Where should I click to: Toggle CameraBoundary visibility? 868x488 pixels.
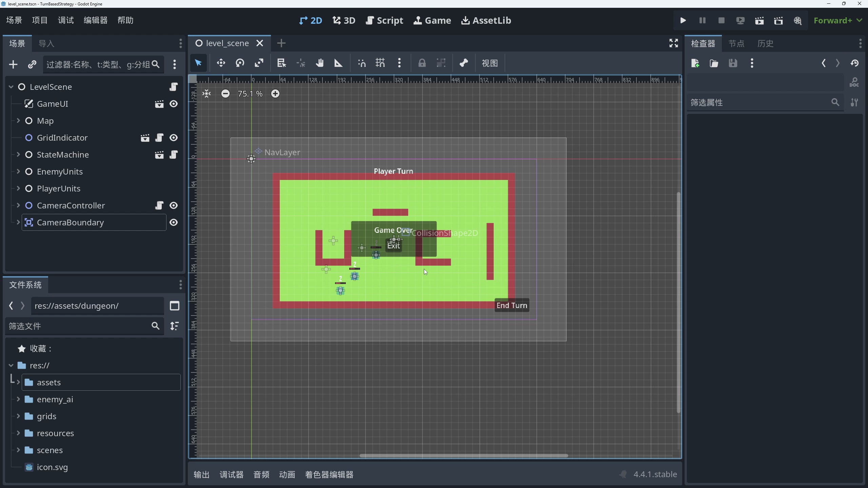[x=174, y=222]
